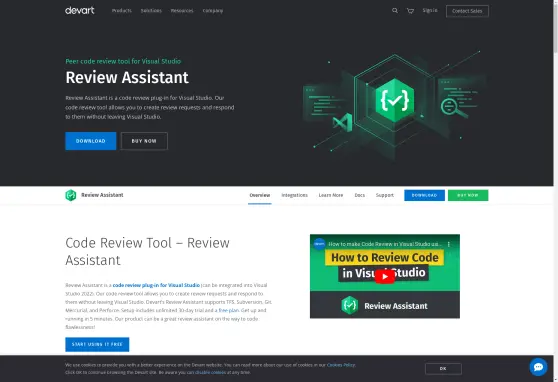This screenshot has width=558, height=382.
Task: Open the search icon in header
Action: (x=395, y=11)
